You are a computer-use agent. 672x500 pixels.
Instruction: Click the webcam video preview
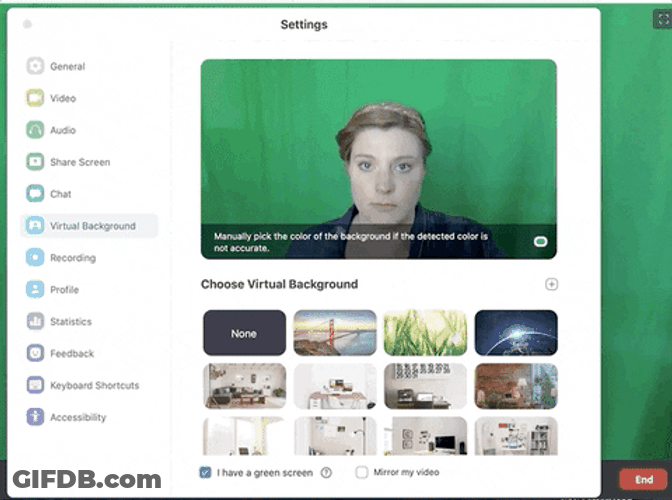[x=378, y=159]
